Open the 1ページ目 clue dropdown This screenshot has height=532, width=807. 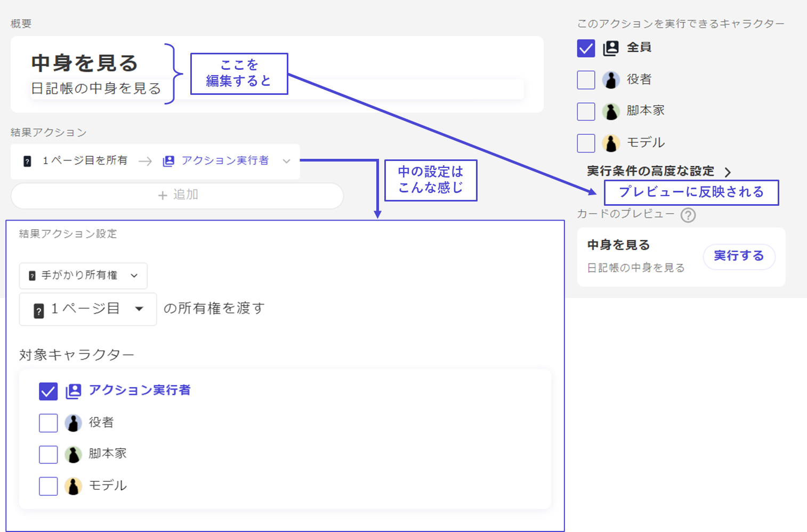88,309
